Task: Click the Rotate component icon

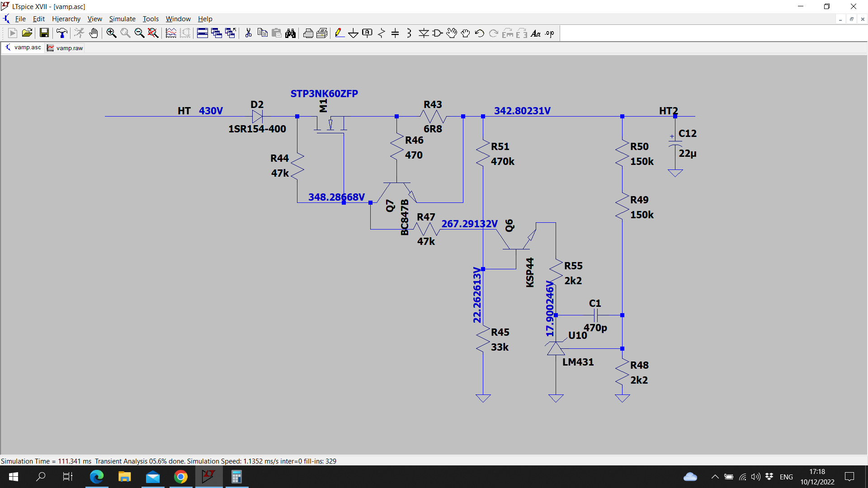Action: point(508,33)
